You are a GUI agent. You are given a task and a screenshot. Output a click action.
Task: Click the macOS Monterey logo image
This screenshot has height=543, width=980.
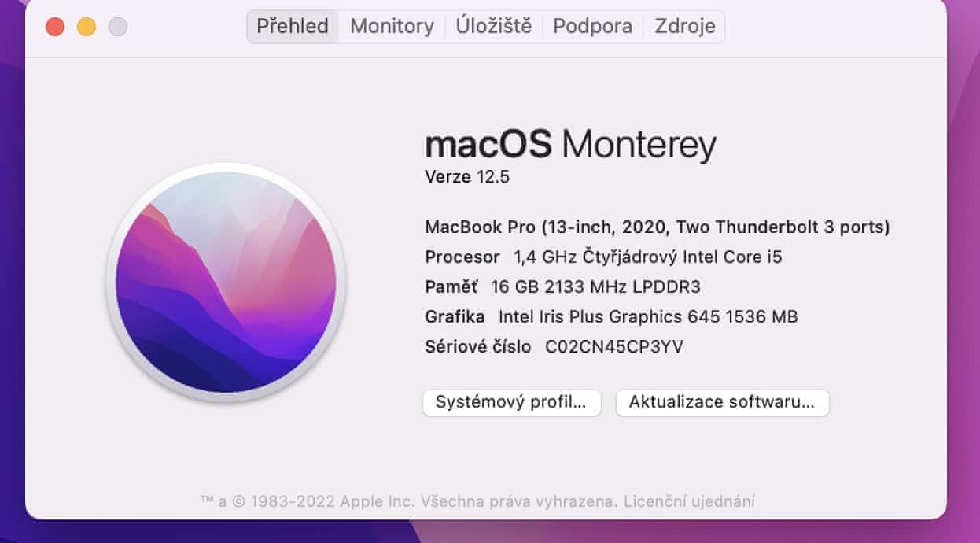click(226, 282)
